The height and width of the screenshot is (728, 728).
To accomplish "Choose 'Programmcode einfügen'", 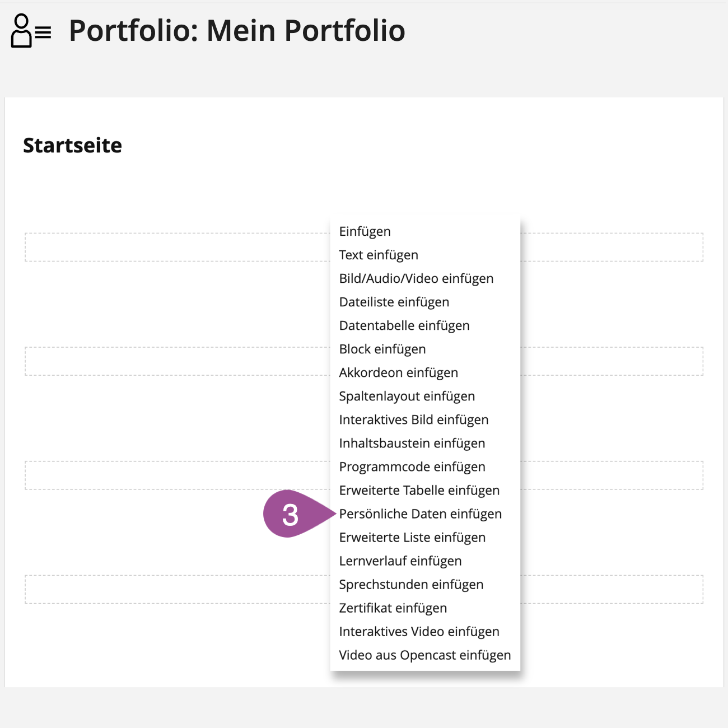I will pos(412,467).
